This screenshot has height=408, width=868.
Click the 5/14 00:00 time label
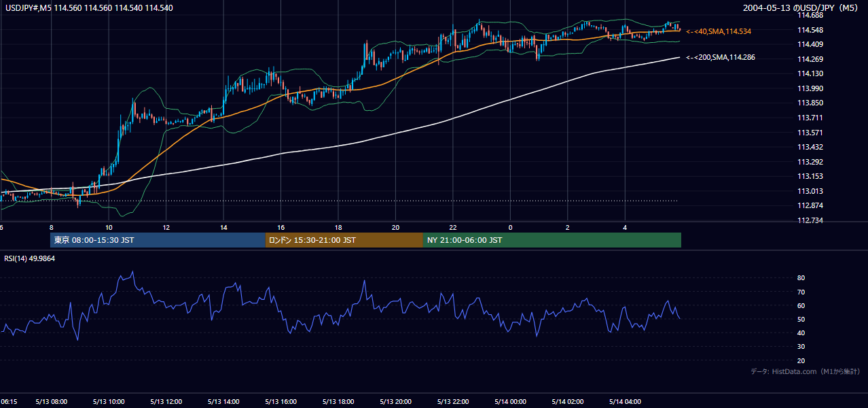click(x=510, y=402)
